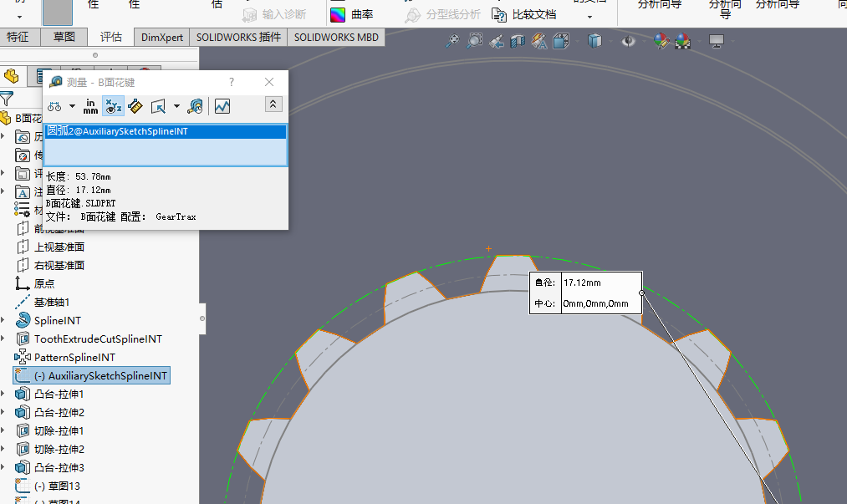Select 基准轴1 in the feature tree
The width and height of the screenshot is (847, 504).
[52, 302]
